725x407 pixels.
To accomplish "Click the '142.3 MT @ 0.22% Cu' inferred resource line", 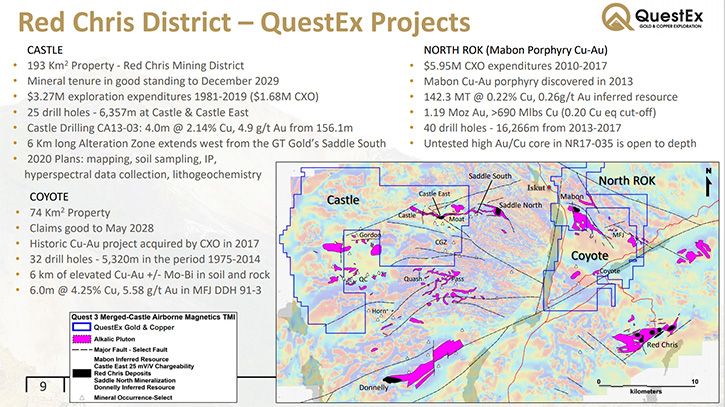I will click(x=551, y=97).
